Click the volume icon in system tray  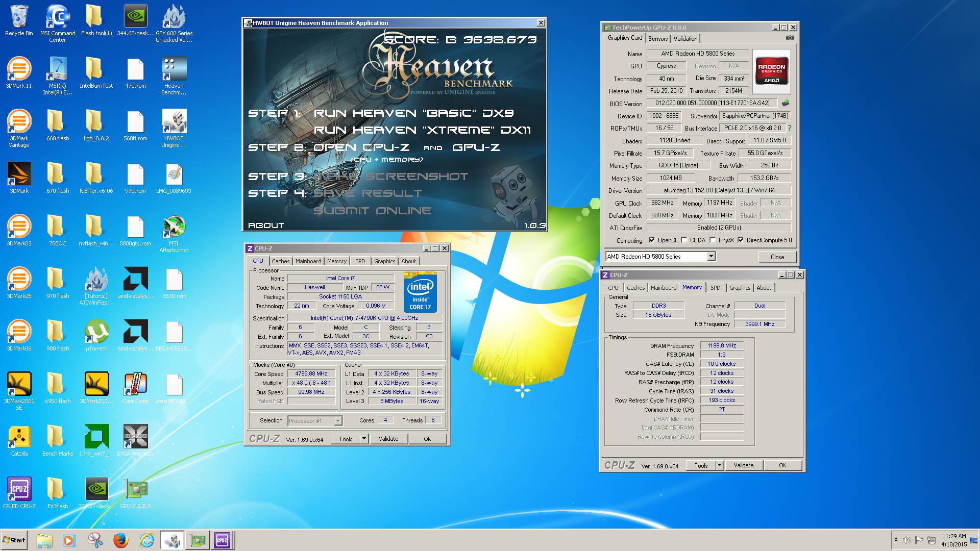coord(907,540)
